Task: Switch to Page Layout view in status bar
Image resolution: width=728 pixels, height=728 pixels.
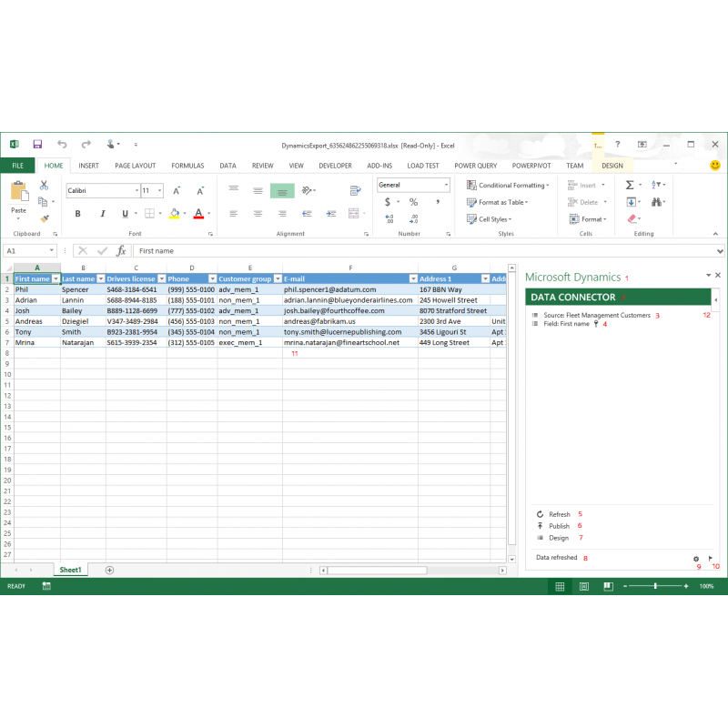Action: coord(584,586)
